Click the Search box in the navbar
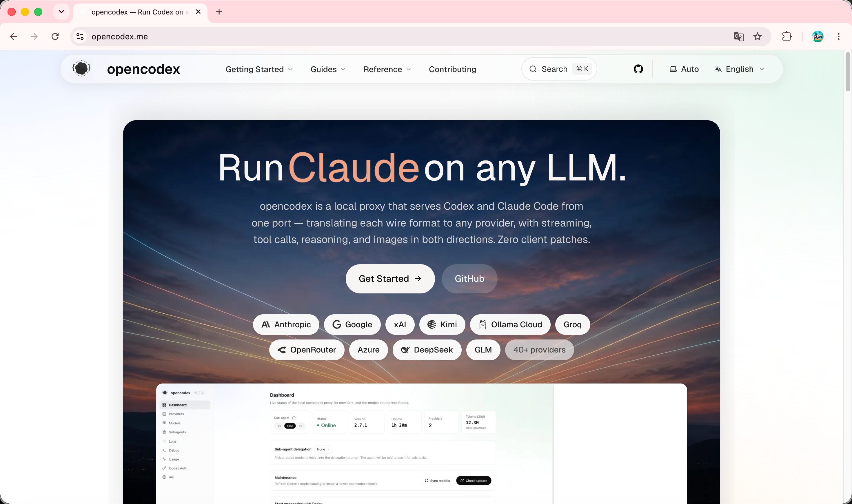Image resolution: width=852 pixels, height=504 pixels. coord(559,69)
